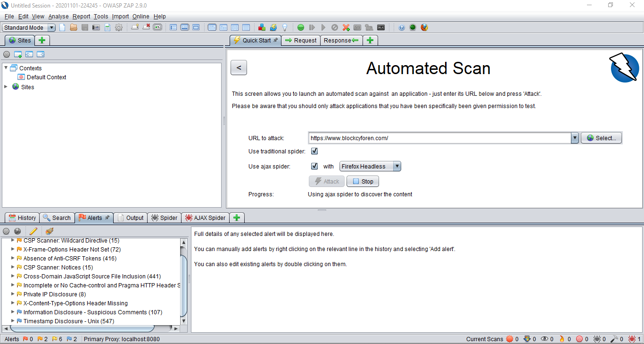Viewport: 644px width, 344px height.
Task: Select Cross-Domain JavaScript Source File Inclusion alert
Action: tap(92, 276)
